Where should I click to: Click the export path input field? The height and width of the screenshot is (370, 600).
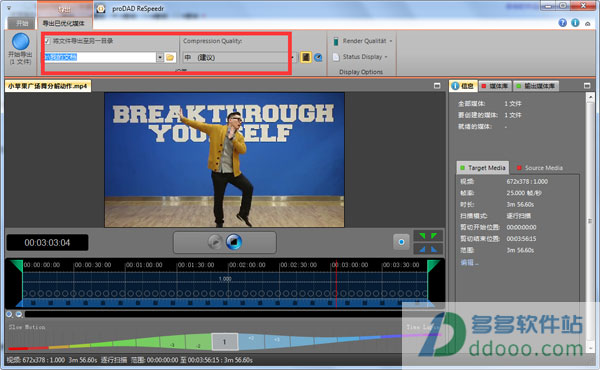pos(100,57)
